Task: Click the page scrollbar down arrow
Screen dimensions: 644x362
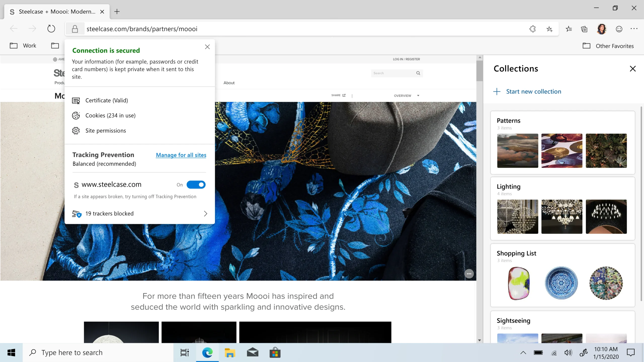Action: (479, 340)
